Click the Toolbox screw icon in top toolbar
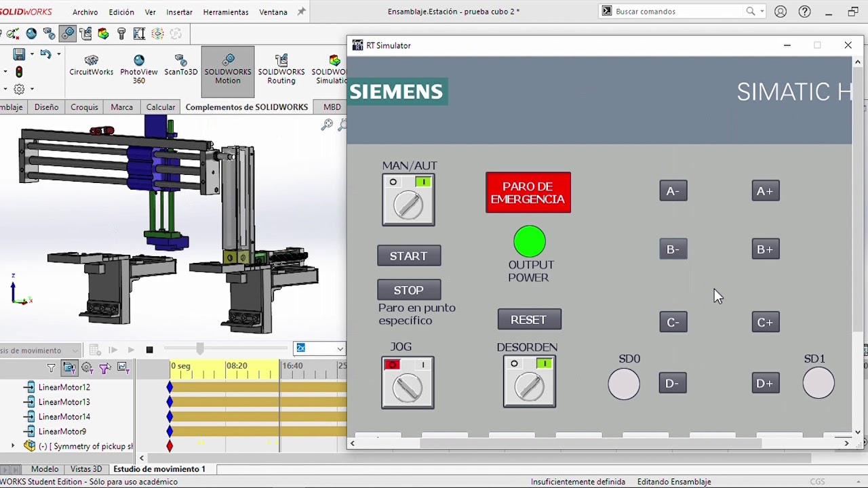The image size is (868, 488). click(x=121, y=33)
